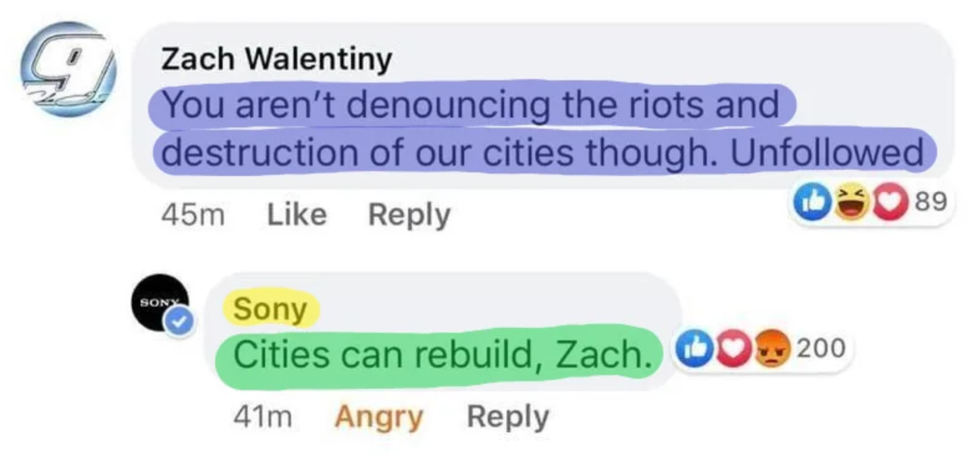Screen dimensions: 980x459
Task: View the 200 reactions count
Action: (x=821, y=348)
